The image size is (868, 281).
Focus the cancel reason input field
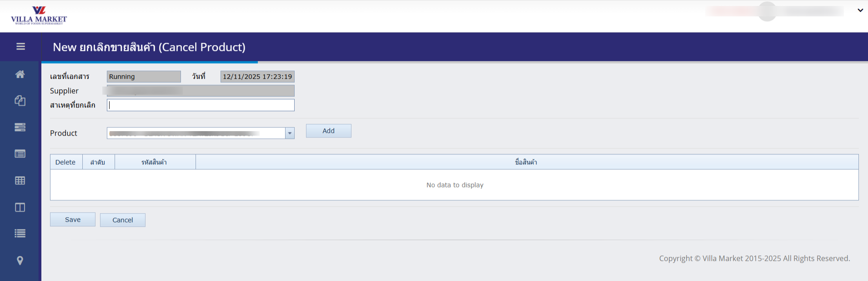201,105
